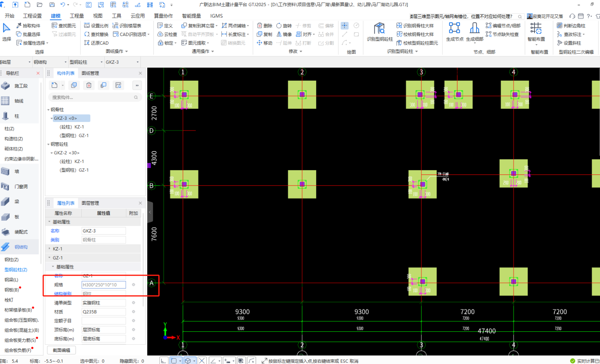Click the 生成节点 icon

point(455,32)
